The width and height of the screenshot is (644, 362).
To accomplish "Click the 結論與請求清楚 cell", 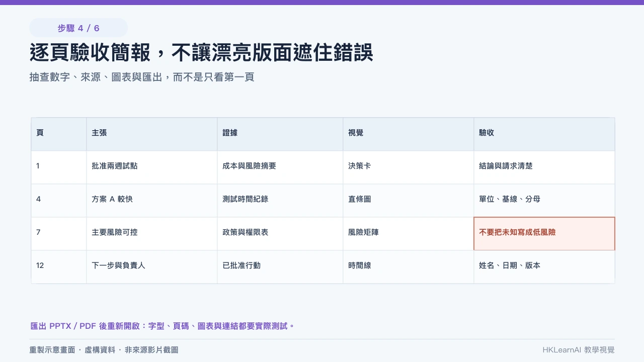I will [544, 167].
